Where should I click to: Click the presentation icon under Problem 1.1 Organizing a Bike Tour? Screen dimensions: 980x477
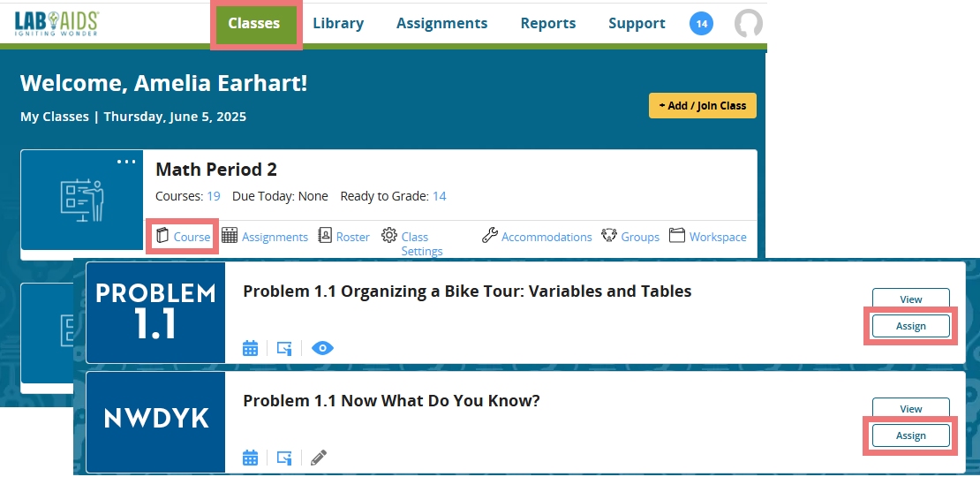click(x=284, y=348)
